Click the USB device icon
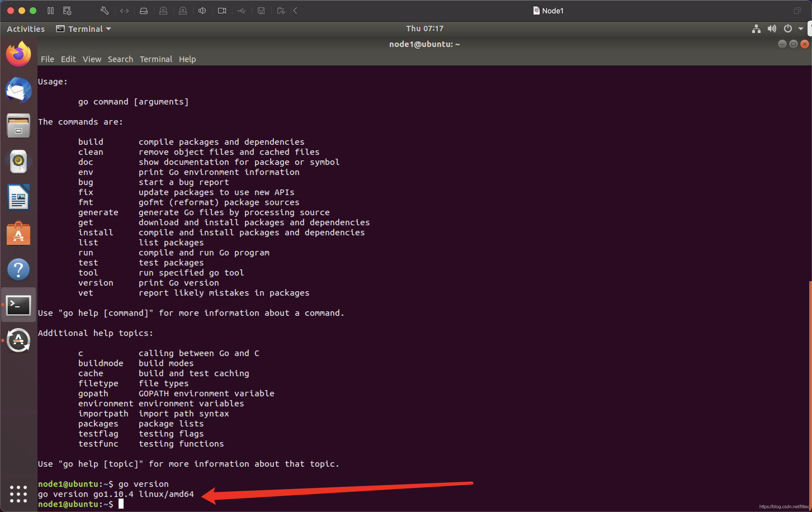812x512 pixels. tap(241, 11)
